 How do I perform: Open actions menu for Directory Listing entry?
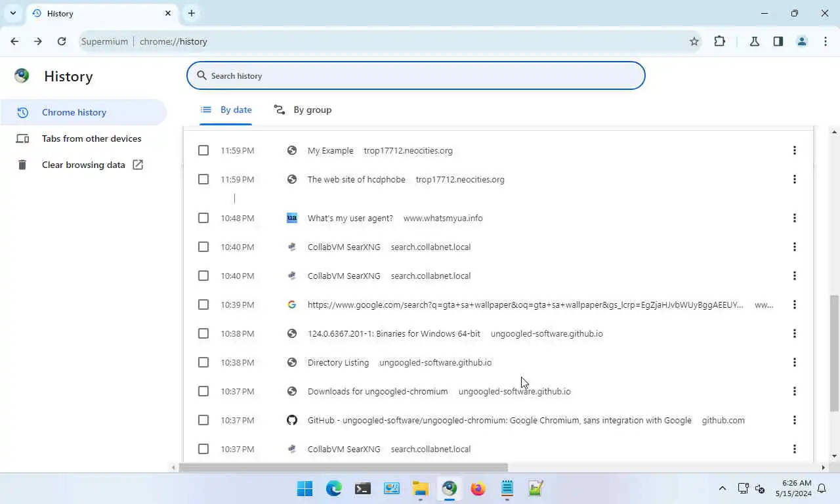[794, 362]
